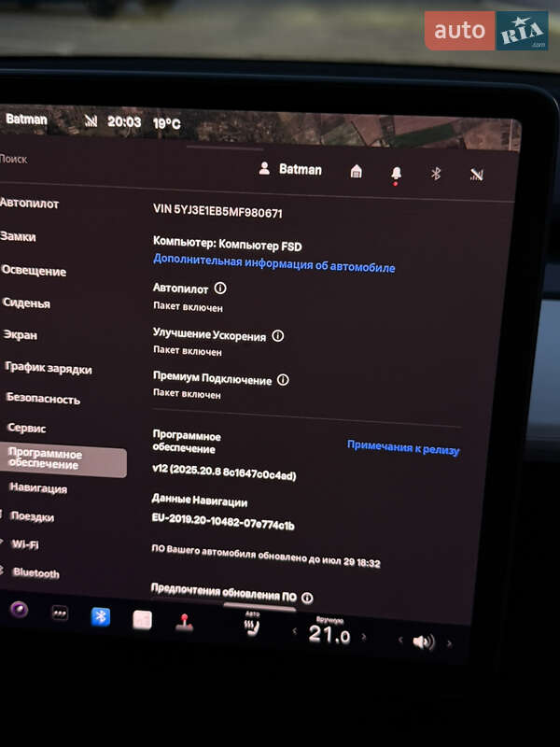Show info for Премиум Подключение
Image resolution: width=560 pixels, height=747 pixels.
tap(283, 380)
